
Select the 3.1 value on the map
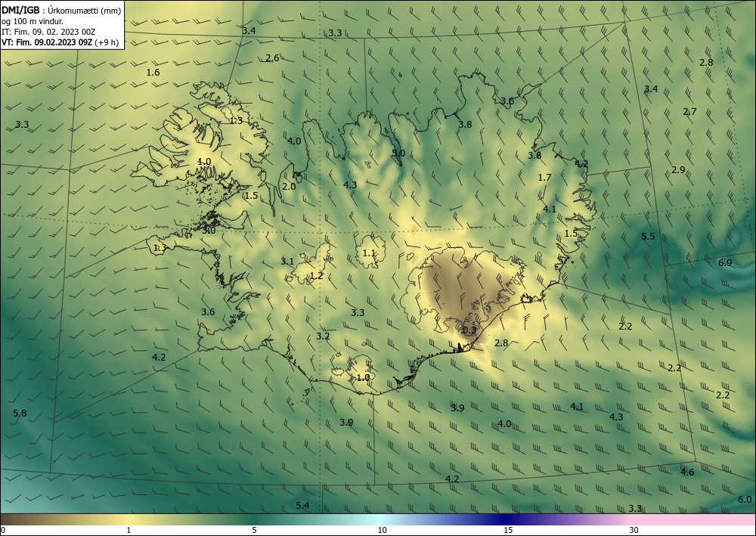(x=287, y=262)
